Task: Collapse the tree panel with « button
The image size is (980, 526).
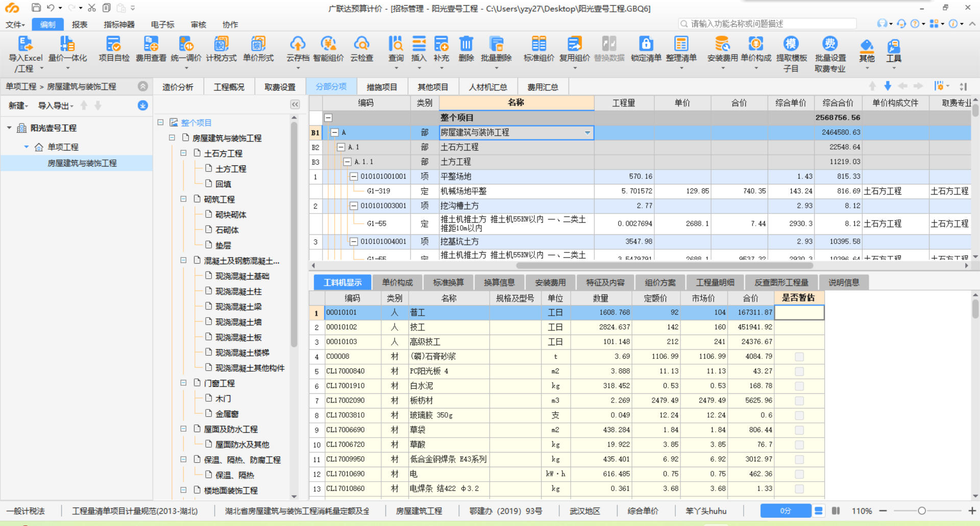Action: tap(295, 105)
